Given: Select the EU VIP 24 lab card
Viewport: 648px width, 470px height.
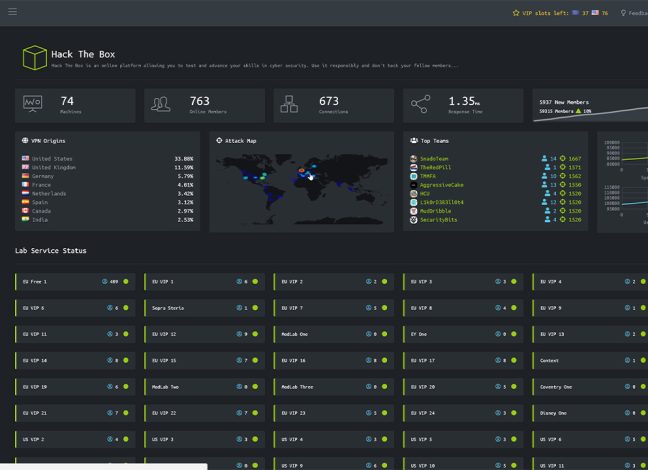Looking at the screenshot, I should [x=463, y=413].
